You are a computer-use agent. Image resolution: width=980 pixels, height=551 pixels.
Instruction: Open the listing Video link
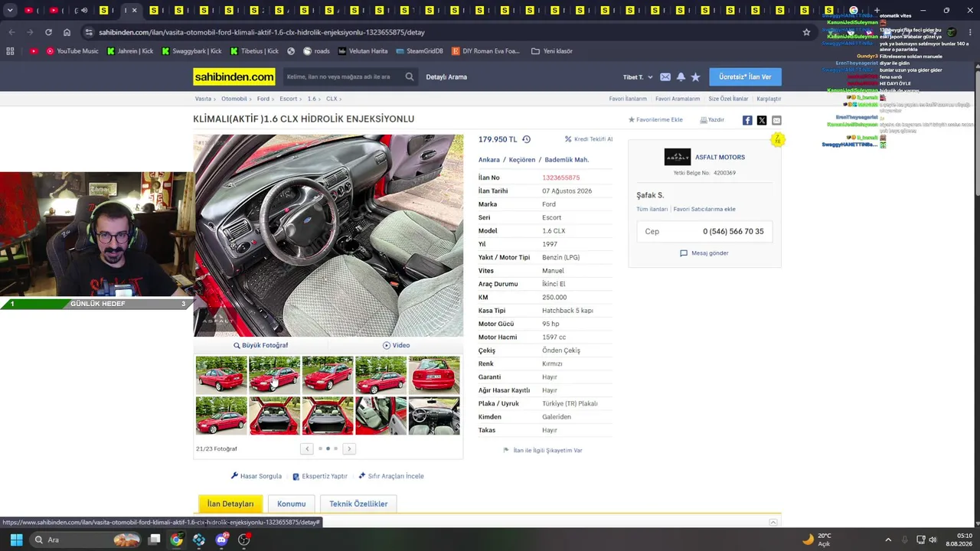pos(396,345)
